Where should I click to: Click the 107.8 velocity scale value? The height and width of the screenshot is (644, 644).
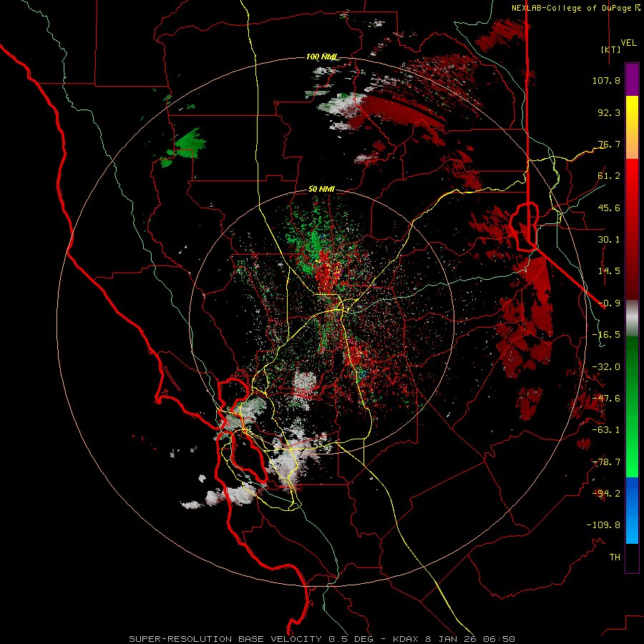[x=606, y=80]
